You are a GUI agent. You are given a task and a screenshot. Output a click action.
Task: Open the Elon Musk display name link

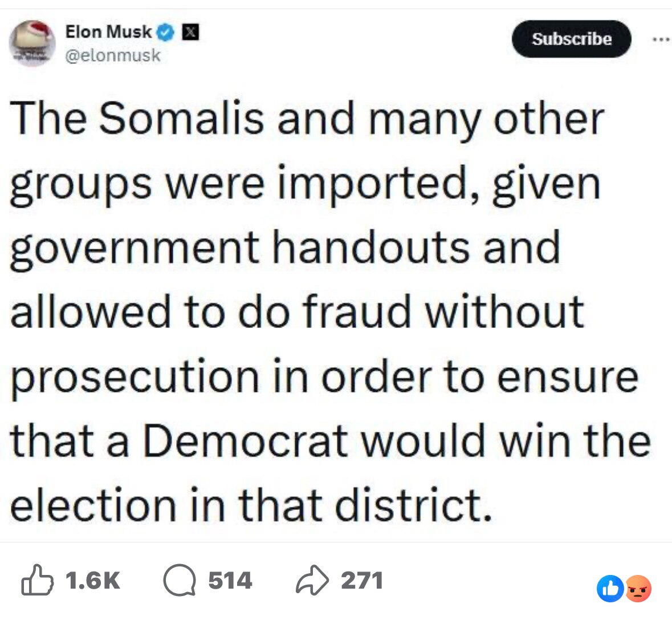point(108,32)
